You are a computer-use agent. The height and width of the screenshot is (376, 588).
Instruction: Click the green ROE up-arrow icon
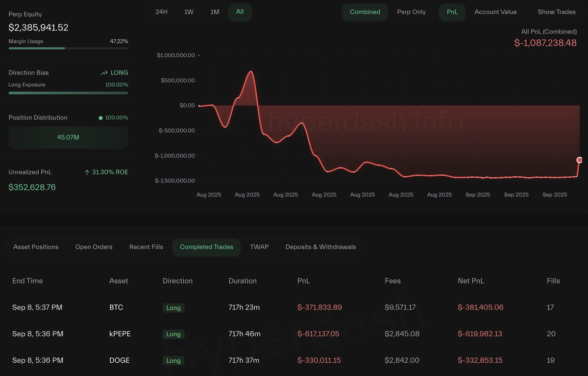pos(87,172)
